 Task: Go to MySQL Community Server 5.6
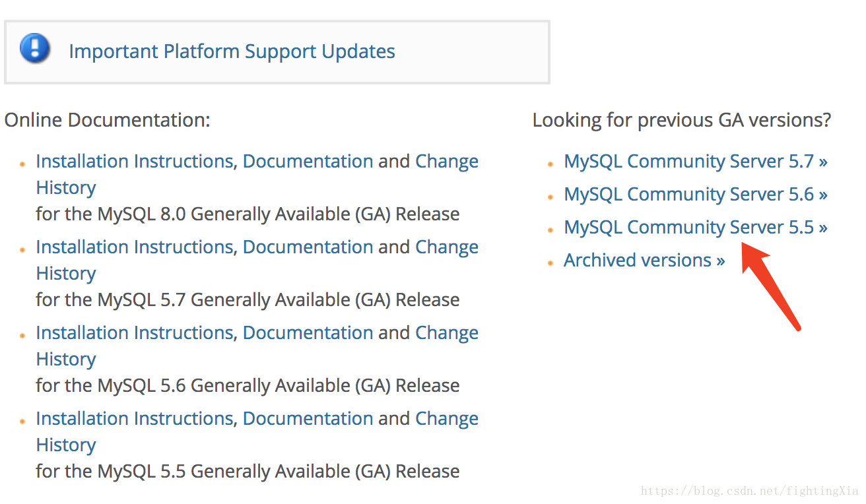[x=695, y=194]
